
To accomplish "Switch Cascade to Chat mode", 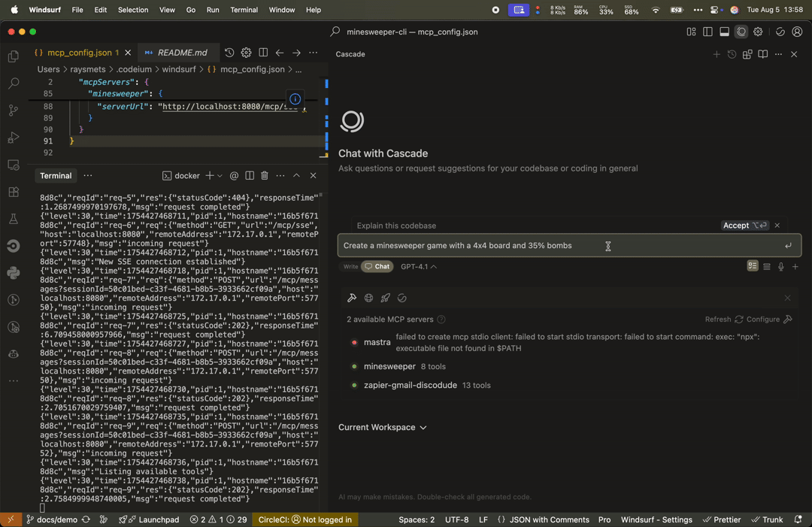I will (x=377, y=267).
